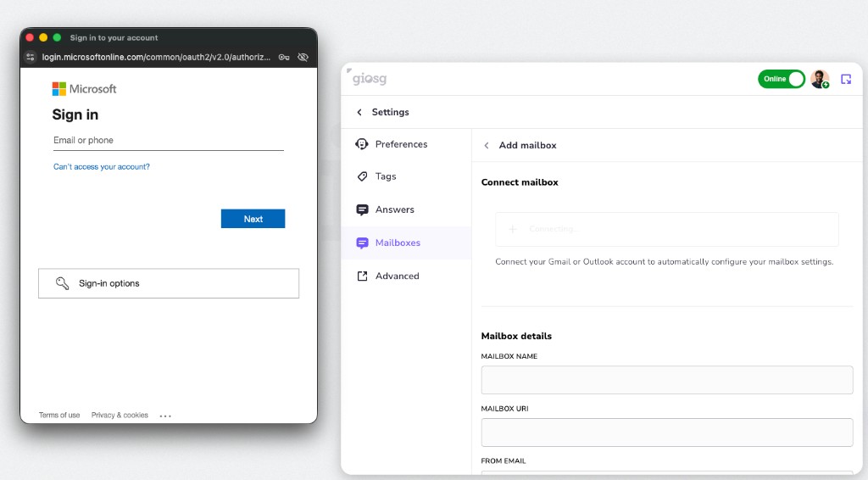
Task: Maximize the Microsoft sign-in window with green button
Action: tap(57, 37)
